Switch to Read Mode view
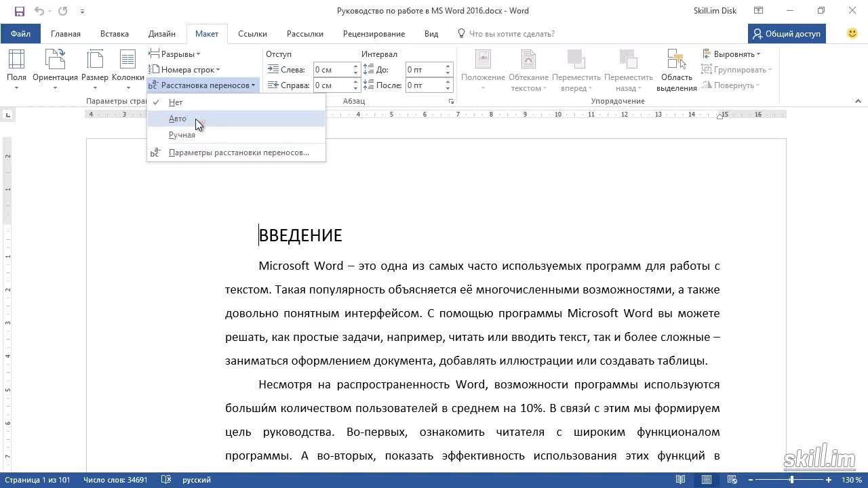This screenshot has height=488, width=868. click(680, 480)
